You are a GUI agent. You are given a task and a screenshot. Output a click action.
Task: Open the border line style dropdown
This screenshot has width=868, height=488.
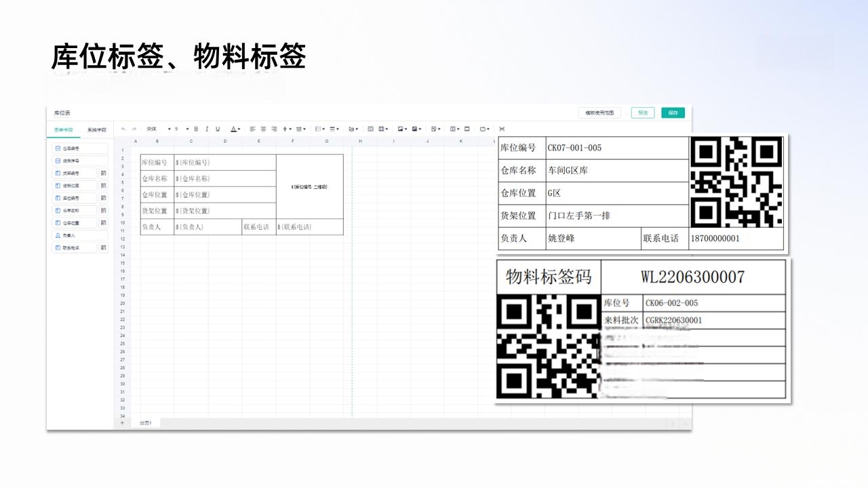336,129
